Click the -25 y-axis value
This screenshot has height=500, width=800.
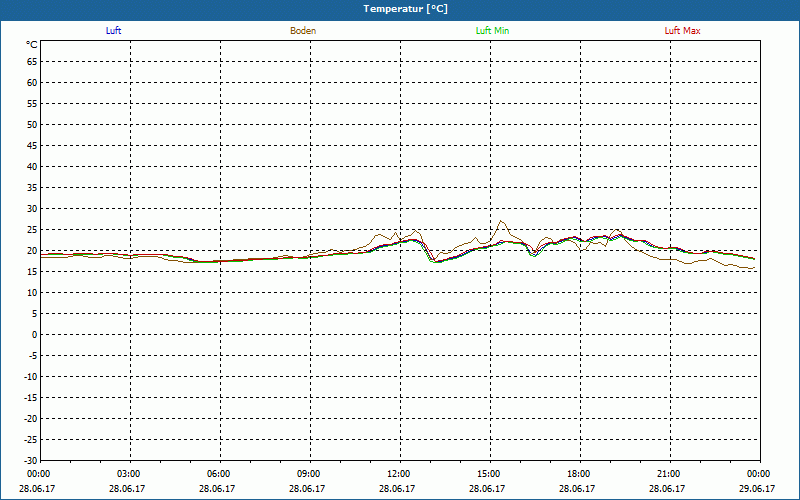tap(31, 440)
